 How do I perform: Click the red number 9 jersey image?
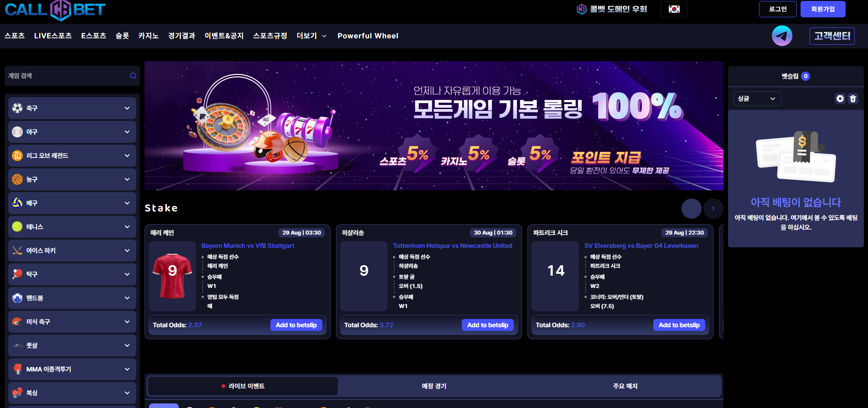172,276
